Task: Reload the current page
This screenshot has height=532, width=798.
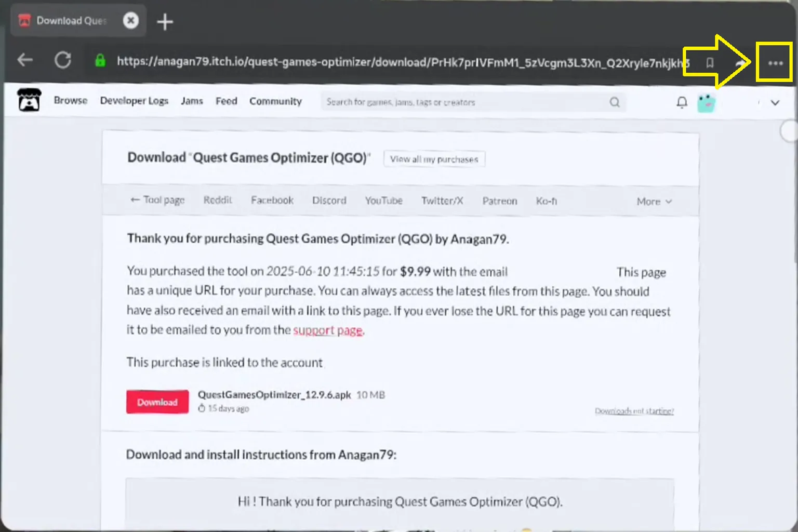Action: 63,60
